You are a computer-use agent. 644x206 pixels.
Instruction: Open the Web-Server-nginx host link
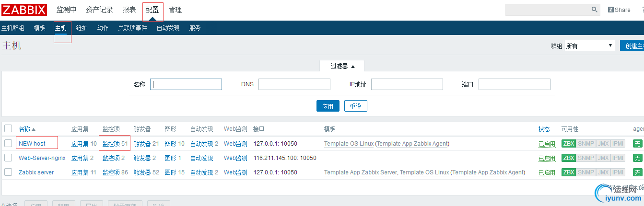pos(42,158)
